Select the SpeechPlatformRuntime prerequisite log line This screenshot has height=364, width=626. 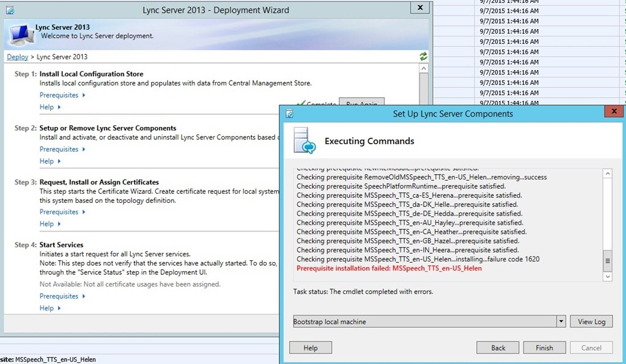(401, 186)
